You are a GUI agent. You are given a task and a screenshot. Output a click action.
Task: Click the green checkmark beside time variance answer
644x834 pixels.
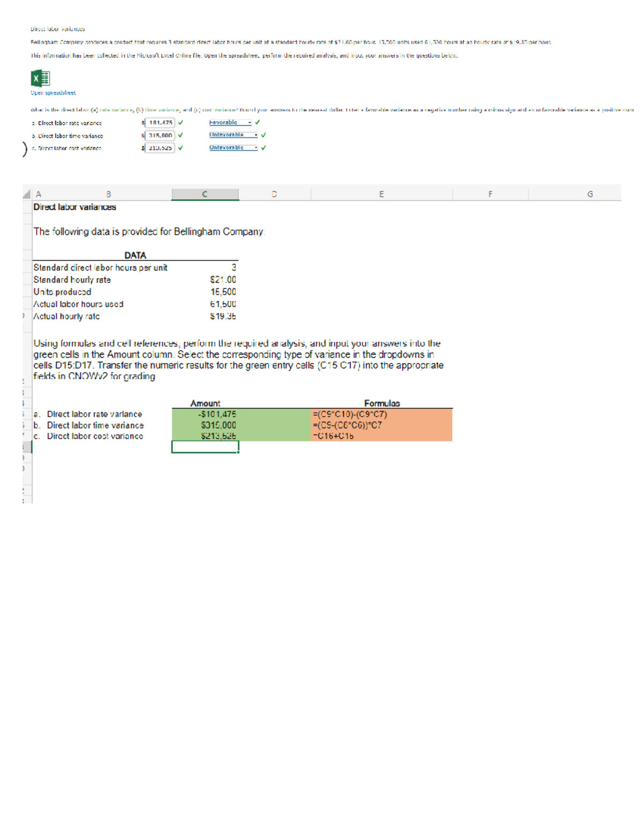tap(180, 135)
